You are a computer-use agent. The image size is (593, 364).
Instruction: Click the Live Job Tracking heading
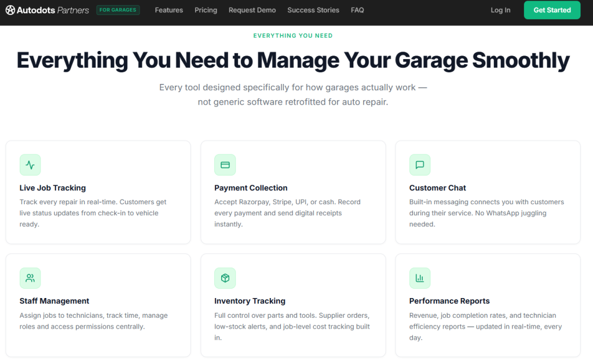(53, 187)
